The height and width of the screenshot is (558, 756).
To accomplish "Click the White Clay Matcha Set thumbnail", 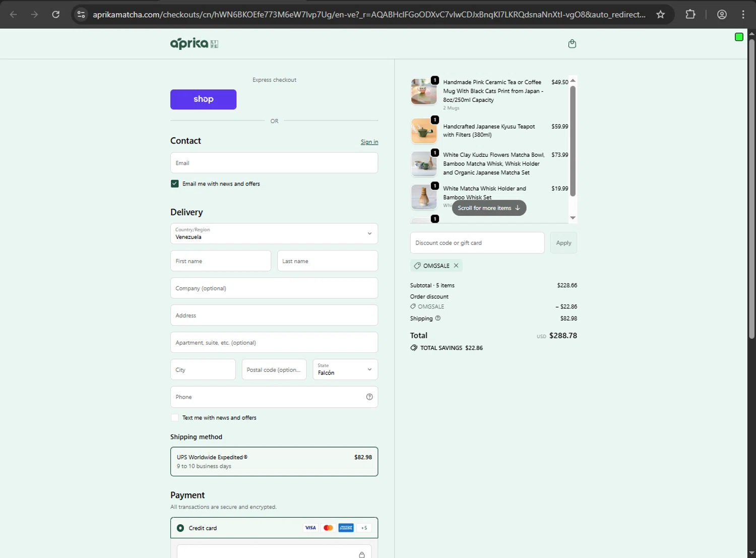I will coord(424,164).
